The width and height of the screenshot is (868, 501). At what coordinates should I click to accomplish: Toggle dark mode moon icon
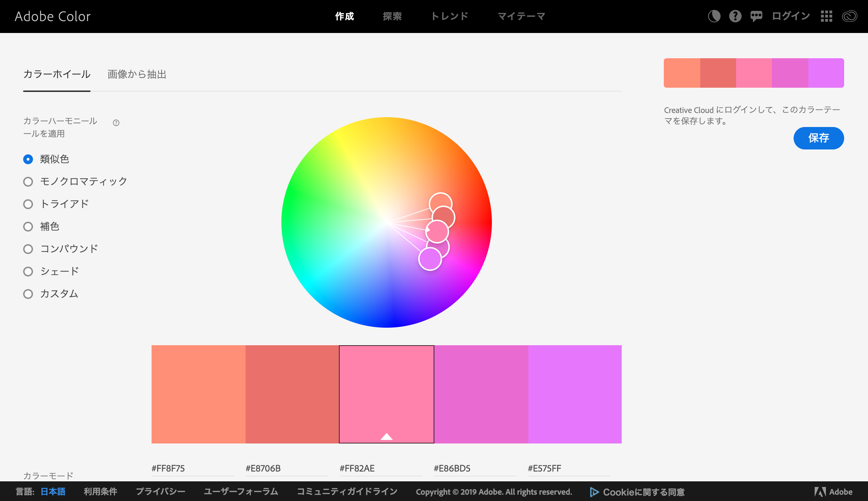click(714, 16)
